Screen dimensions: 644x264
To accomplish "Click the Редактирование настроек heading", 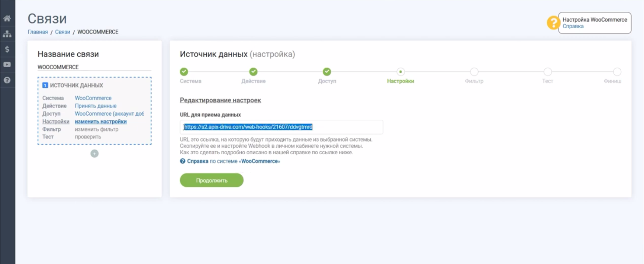I will coord(220,100).
